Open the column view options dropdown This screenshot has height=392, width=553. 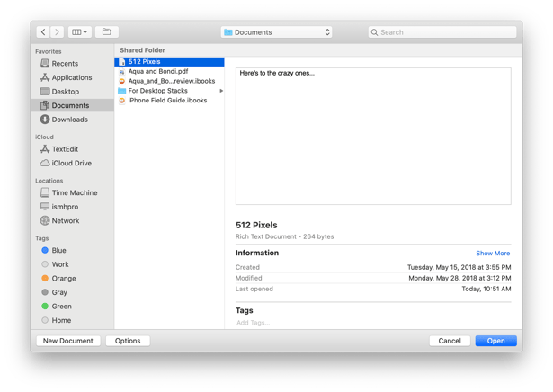80,32
